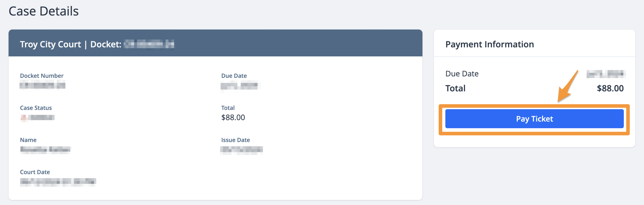This screenshot has width=644, height=205.
Task: Select the $88.00 total in Payment Information
Action: [610, 88]
